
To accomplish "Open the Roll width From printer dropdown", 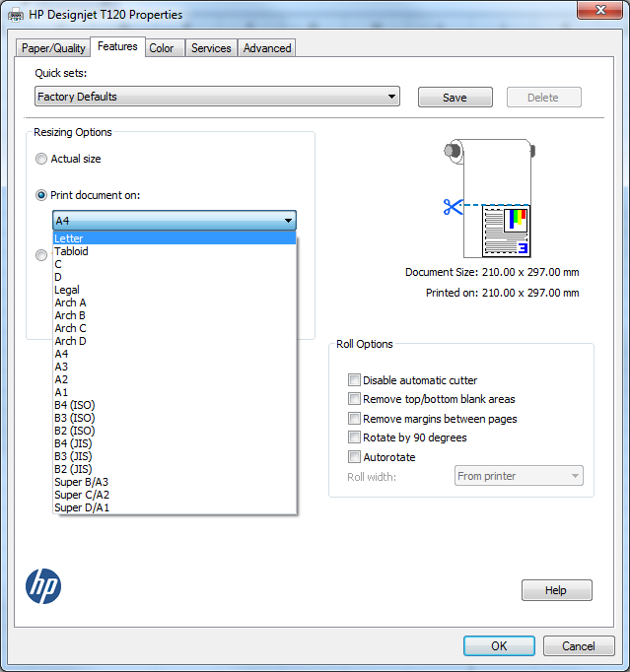I will pos(519,476).
